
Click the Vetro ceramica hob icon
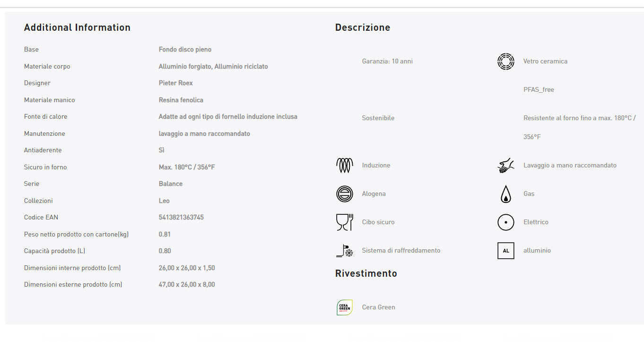pos(505,61)
